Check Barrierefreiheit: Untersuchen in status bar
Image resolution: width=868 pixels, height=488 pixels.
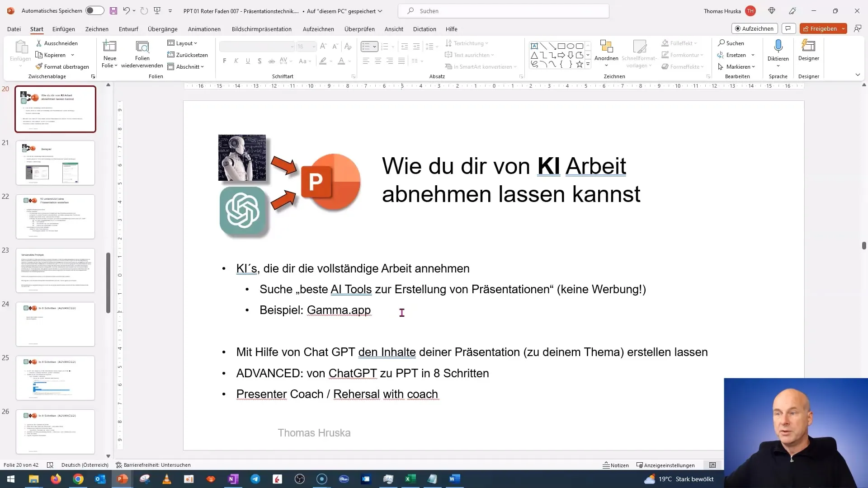(153, 465)
